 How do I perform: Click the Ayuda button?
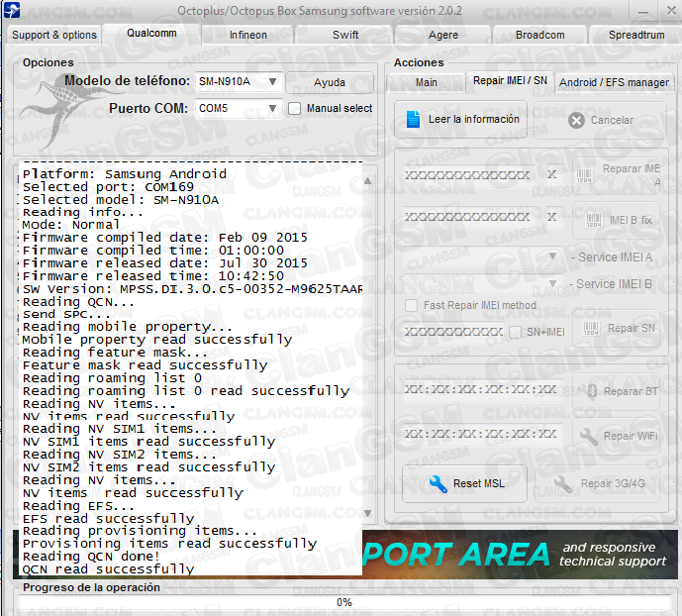pos(330,82)
